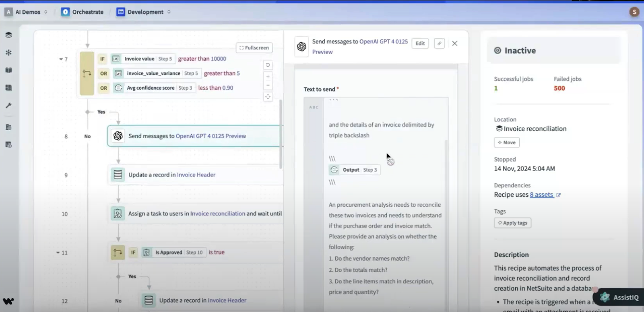Screen dimensions: 644x312
Task: Collapse step 11 condition block
Action: click(58, 253)
